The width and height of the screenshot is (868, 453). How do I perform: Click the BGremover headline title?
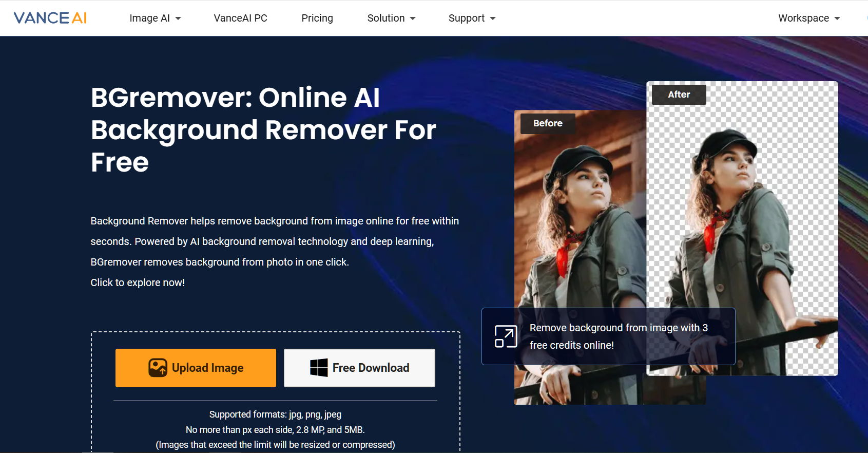[263, 129]
